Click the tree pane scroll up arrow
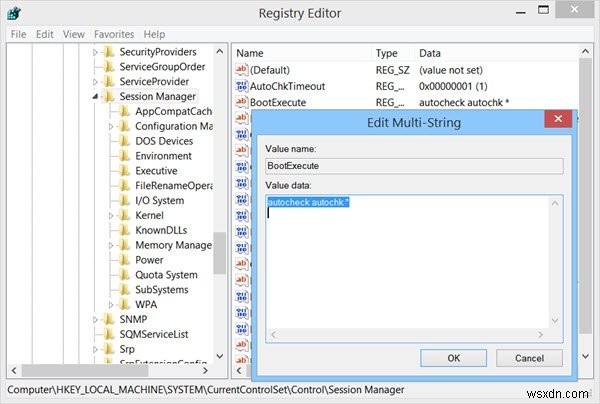 coord(220,51)
